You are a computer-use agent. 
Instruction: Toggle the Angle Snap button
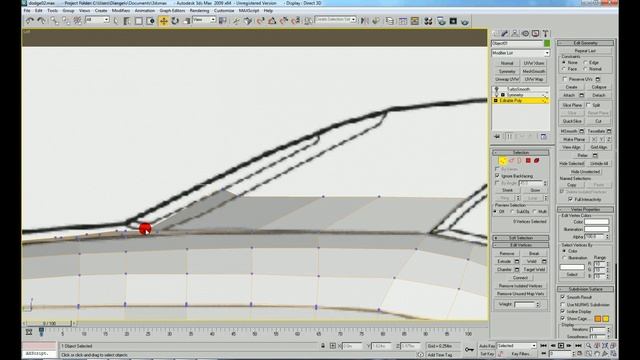272,21
